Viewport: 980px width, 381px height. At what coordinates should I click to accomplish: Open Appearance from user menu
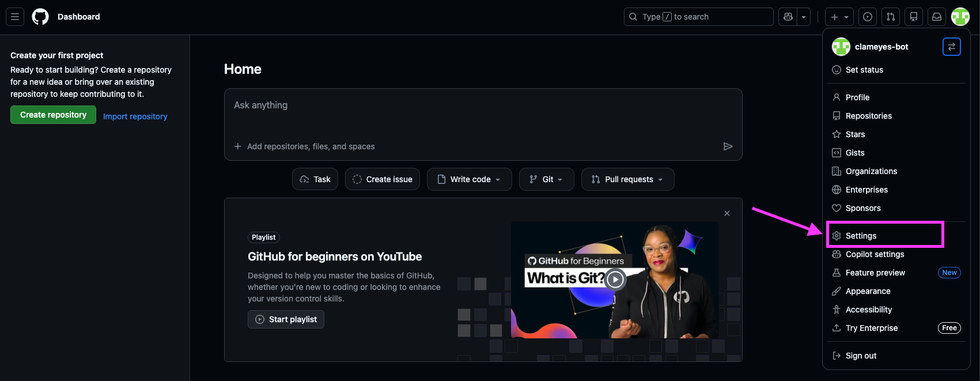point(896,291)
